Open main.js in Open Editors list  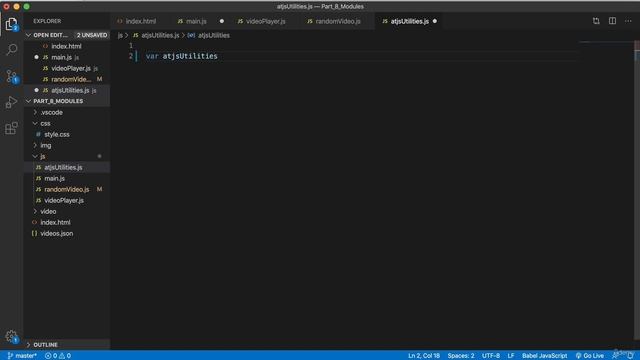pyautogui.click(x=61, y=57)
